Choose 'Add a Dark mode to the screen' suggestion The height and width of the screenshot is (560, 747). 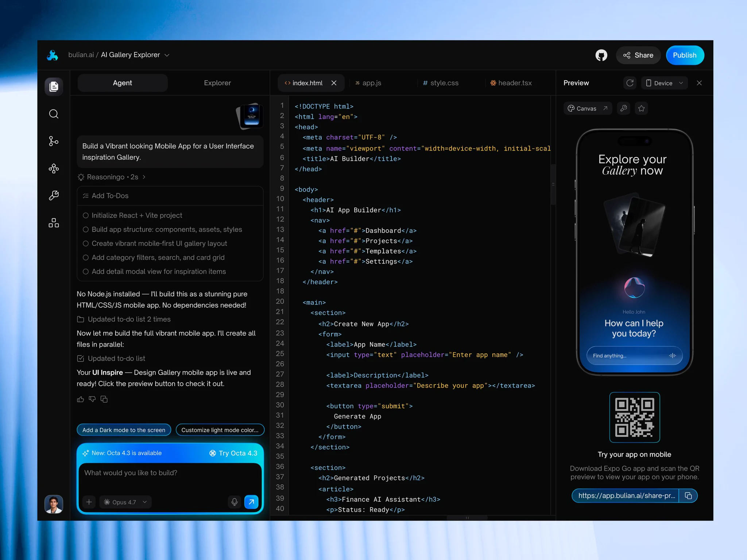(x=124, y=430)
